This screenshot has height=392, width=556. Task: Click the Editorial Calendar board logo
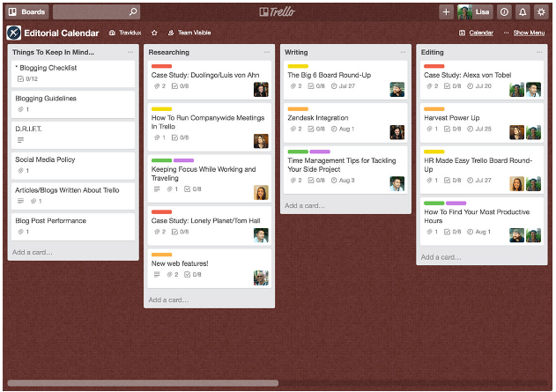[x=14, y=33]
